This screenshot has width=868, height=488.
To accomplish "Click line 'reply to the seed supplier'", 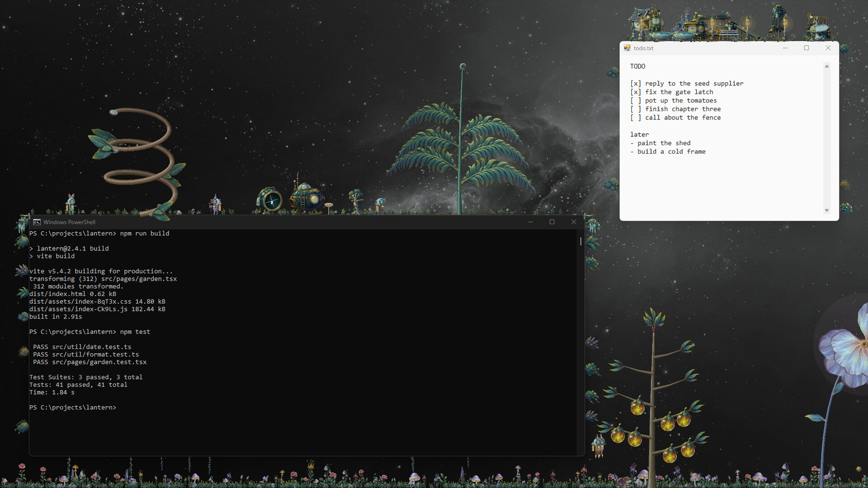I will 687,84.
